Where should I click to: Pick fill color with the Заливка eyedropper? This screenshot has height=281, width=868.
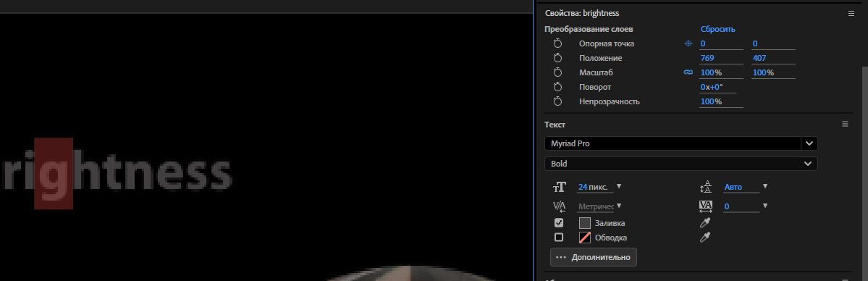[x=705, y=223]
